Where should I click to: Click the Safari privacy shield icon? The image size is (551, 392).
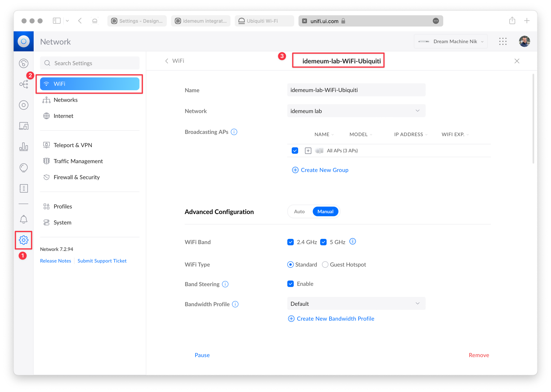point(95,21)
